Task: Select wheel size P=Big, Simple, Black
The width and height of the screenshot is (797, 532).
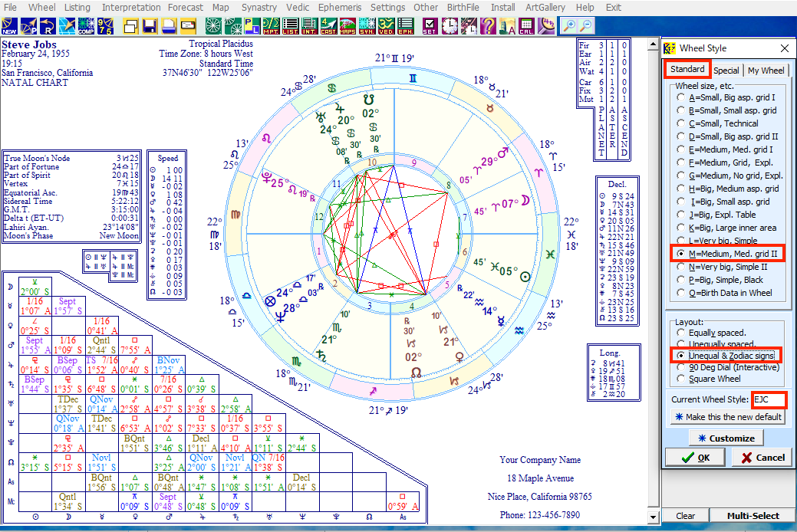Action: (720, 280)
